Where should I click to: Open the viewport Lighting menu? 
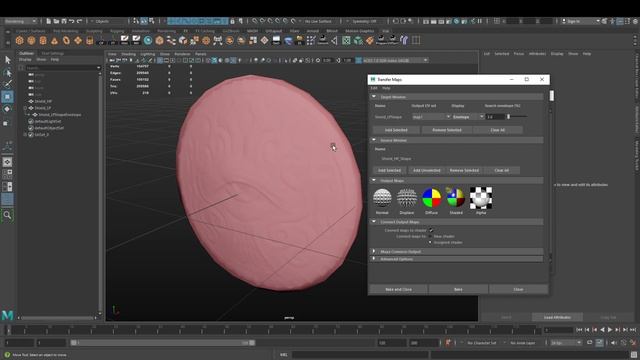pyautogui.click(x=148, y=54)
